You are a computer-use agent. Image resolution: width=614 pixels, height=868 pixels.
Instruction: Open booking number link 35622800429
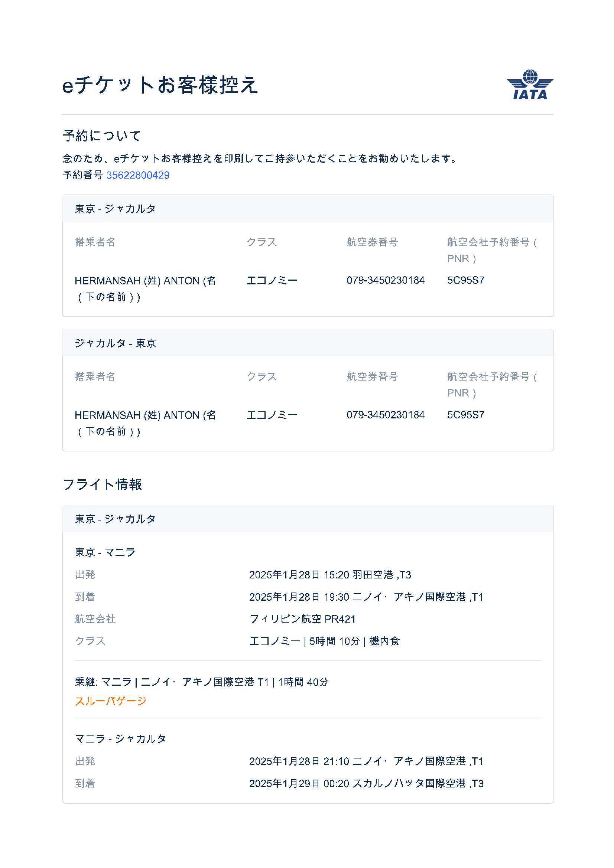pyautogui.click(x=138, y=175)
